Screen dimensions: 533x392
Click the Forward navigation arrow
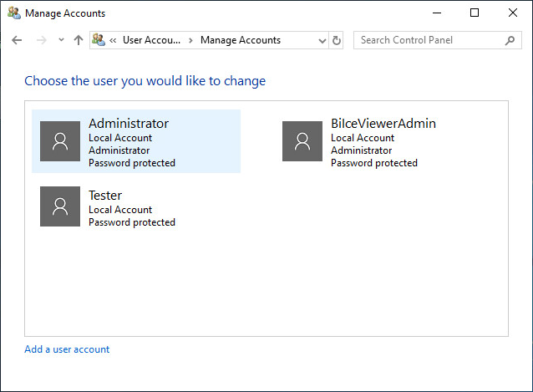pos(41,40)
